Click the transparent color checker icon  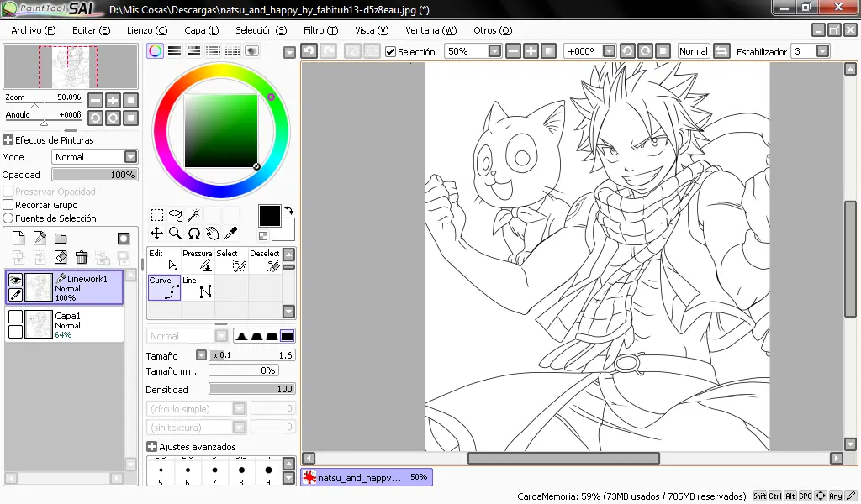pos(263,236)
